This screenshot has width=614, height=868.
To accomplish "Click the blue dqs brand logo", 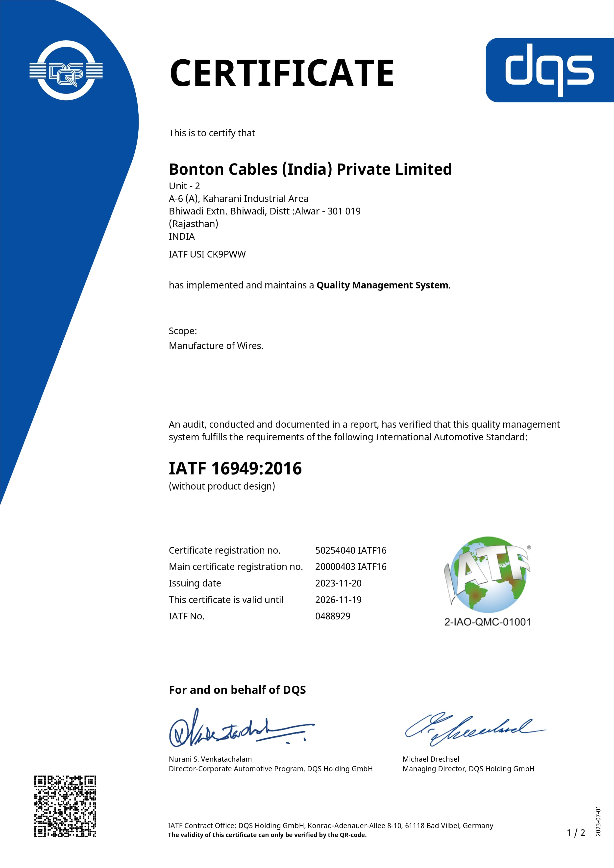I will [549, 70].
